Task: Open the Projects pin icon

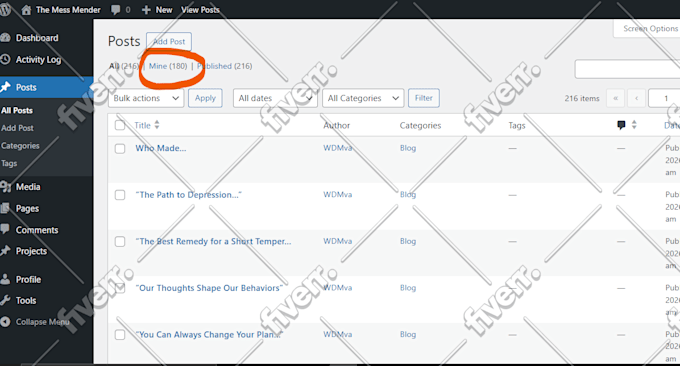Action: click(x=5, y=251)
